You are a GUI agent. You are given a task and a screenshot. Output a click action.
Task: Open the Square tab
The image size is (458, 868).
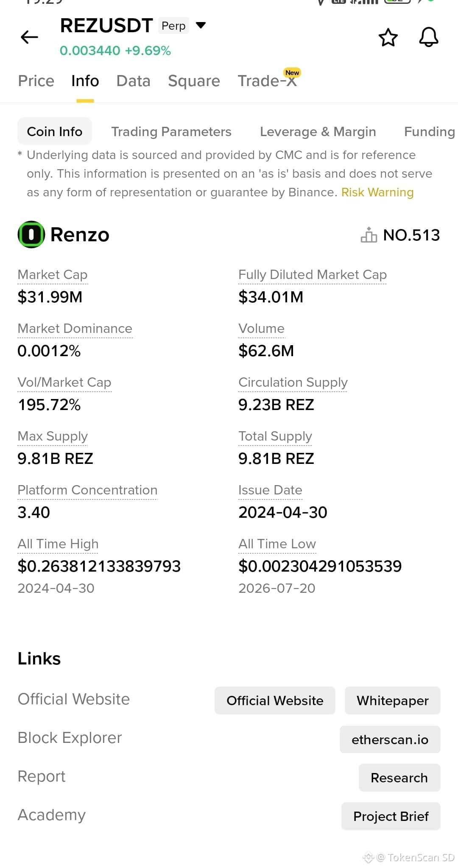coord(194,81)
